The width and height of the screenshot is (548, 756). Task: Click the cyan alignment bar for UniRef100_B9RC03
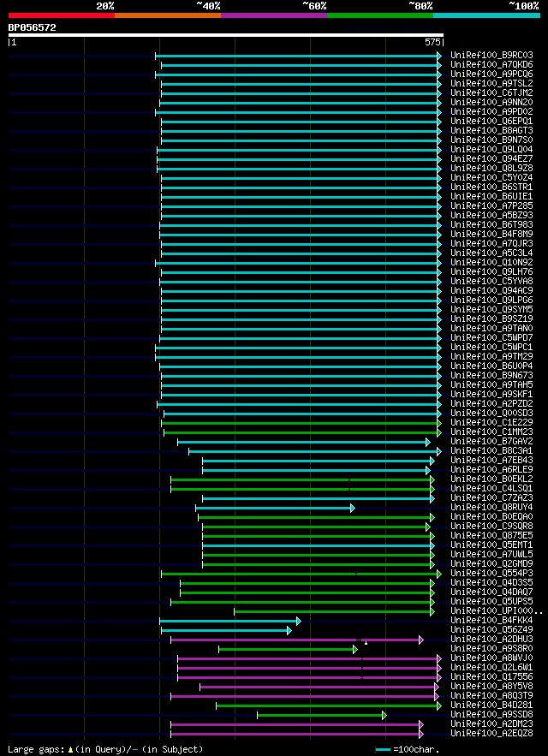[298, 56]
